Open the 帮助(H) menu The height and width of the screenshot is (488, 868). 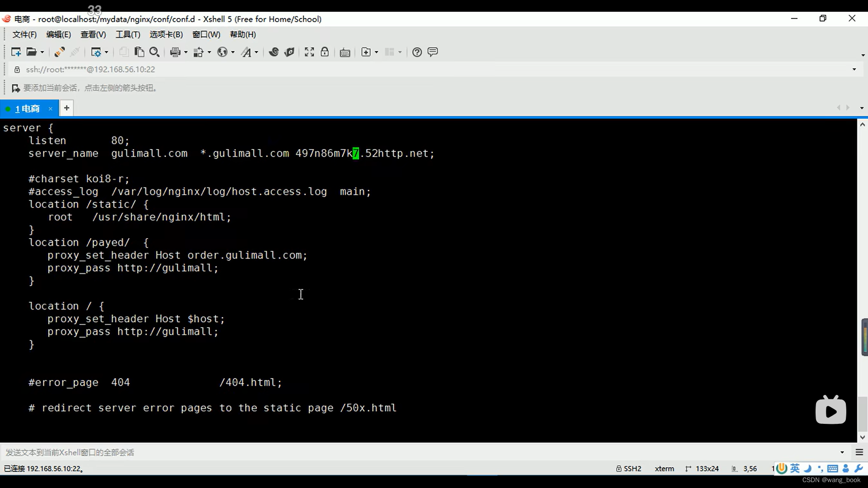click(x=243, y=34)
